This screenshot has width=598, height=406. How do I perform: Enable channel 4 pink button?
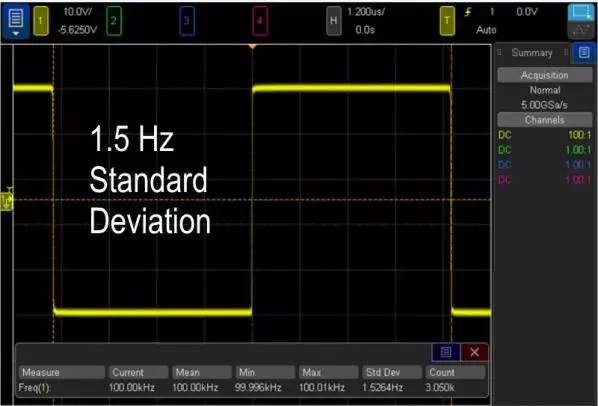click(260, 21)
